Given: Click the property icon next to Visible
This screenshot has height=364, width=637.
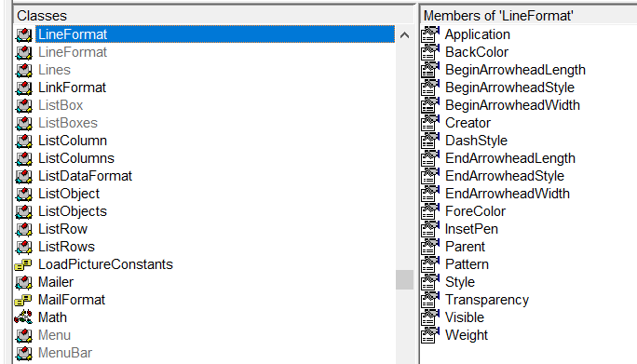Looking at the screenshot, I should (x=430, y=317).
